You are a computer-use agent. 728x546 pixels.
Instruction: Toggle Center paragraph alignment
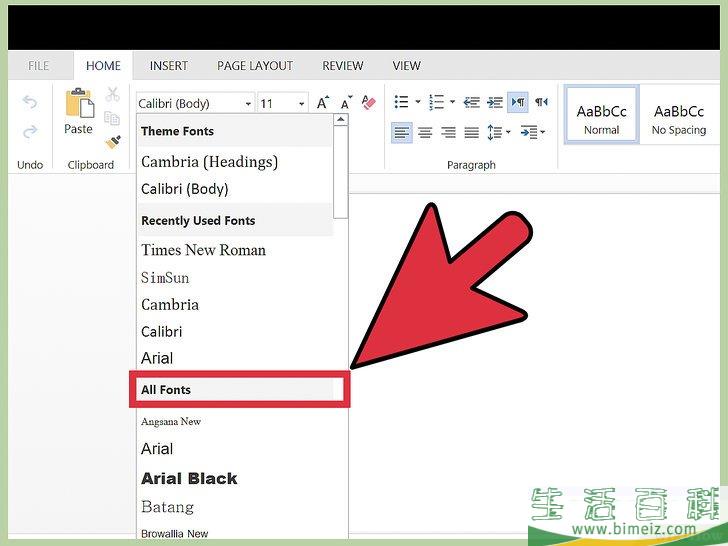[x=425, y=132]
